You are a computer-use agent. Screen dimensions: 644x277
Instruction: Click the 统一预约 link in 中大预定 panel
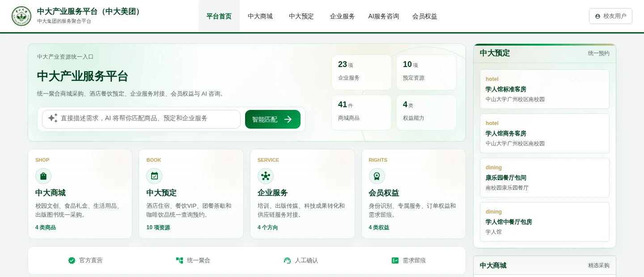tap(599, 53)
